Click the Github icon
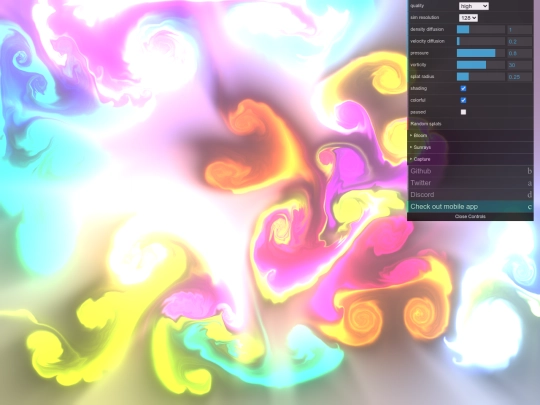 [x=529, y=171]
